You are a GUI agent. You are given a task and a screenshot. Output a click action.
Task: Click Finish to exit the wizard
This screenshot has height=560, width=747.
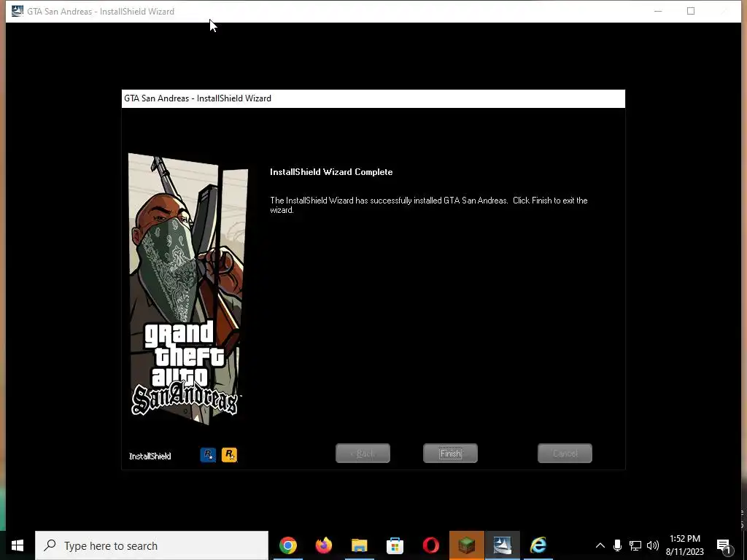(x=450, y=454)
